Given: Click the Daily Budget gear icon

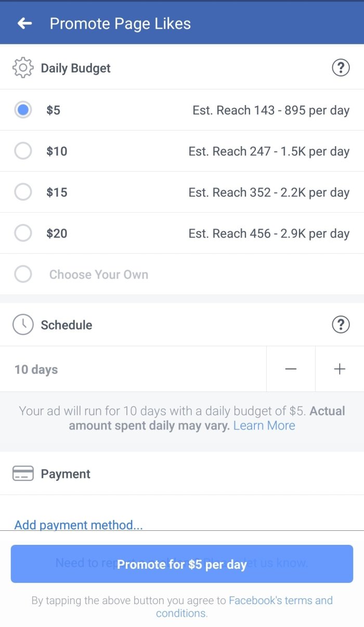Looking at the screenshot, I should (x=22, y=68).
